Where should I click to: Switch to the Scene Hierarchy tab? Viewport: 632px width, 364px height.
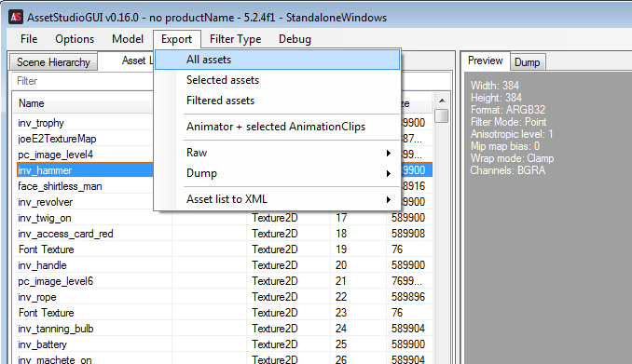pos(53,62)
